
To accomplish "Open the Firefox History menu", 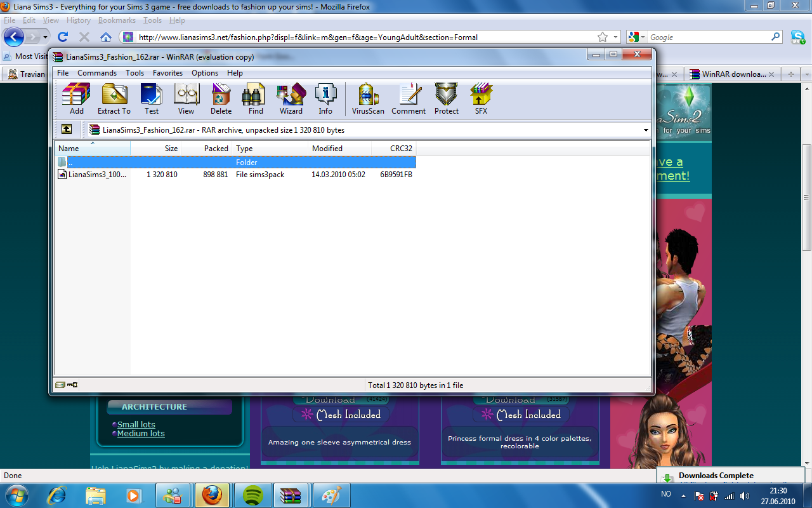I will click(79, 20).
